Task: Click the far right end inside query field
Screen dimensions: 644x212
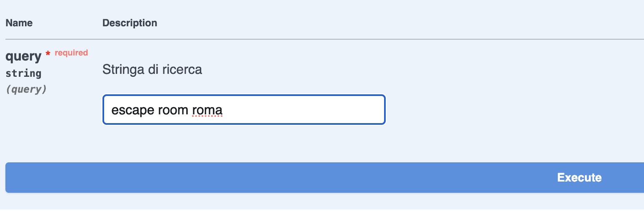Action: 377,110
